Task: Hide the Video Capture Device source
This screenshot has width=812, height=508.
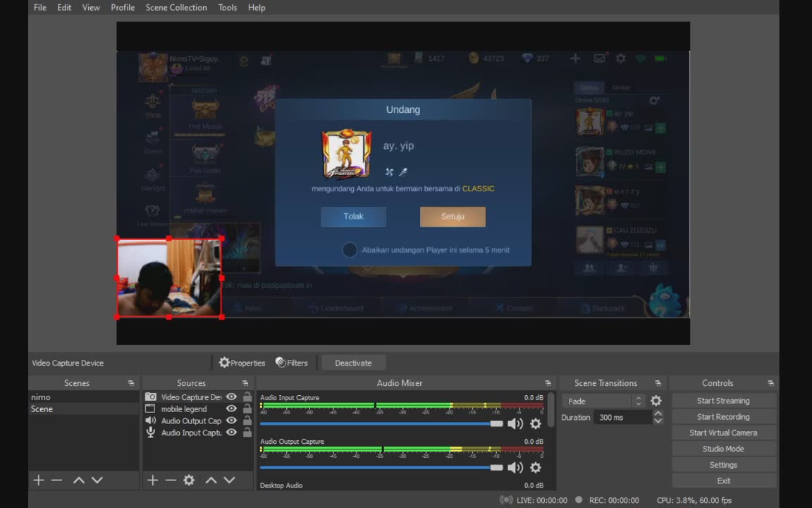Action: 231,397
